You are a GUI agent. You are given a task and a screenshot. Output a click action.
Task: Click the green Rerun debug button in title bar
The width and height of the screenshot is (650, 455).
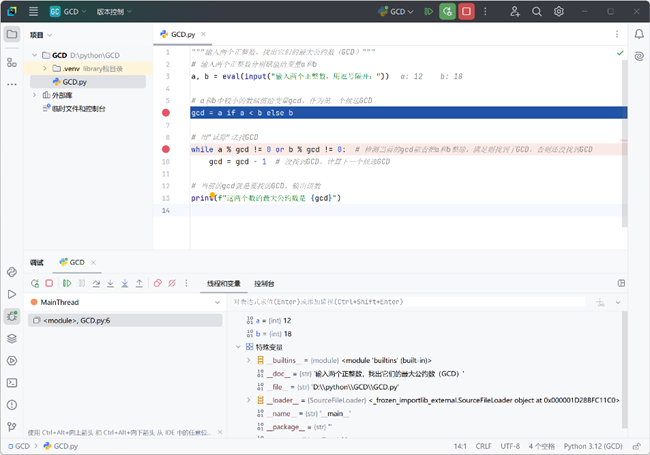[448, 12]
